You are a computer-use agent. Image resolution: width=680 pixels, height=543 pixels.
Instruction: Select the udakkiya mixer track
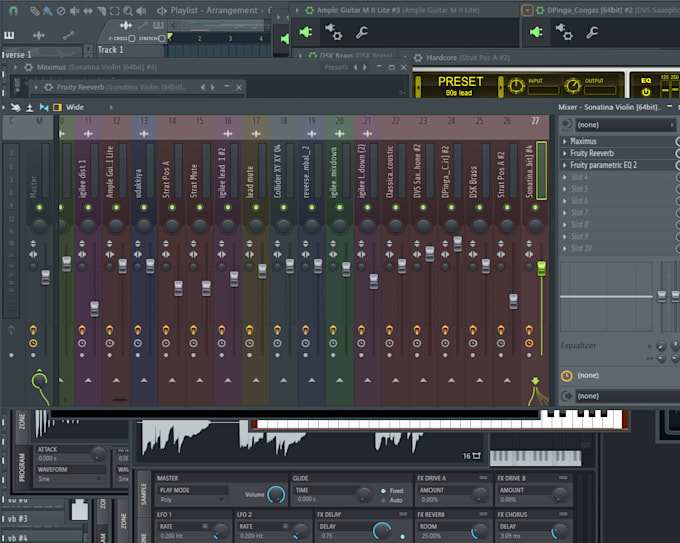pyautogui.click(x=139, y=183)
